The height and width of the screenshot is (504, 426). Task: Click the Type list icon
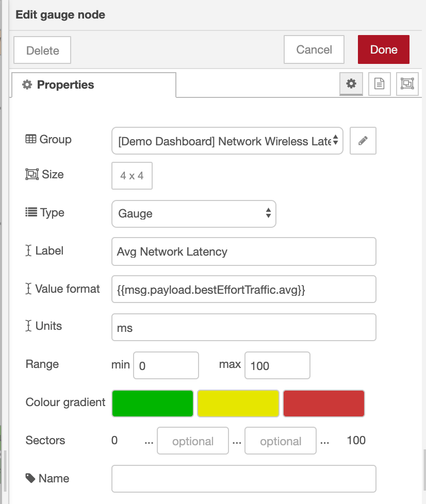(x=30, y=212)
